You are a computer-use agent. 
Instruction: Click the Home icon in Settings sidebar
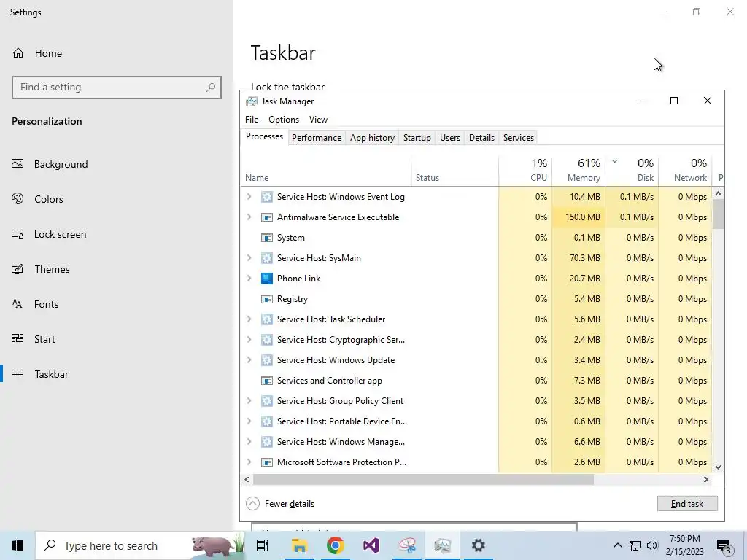click(18, 53)
